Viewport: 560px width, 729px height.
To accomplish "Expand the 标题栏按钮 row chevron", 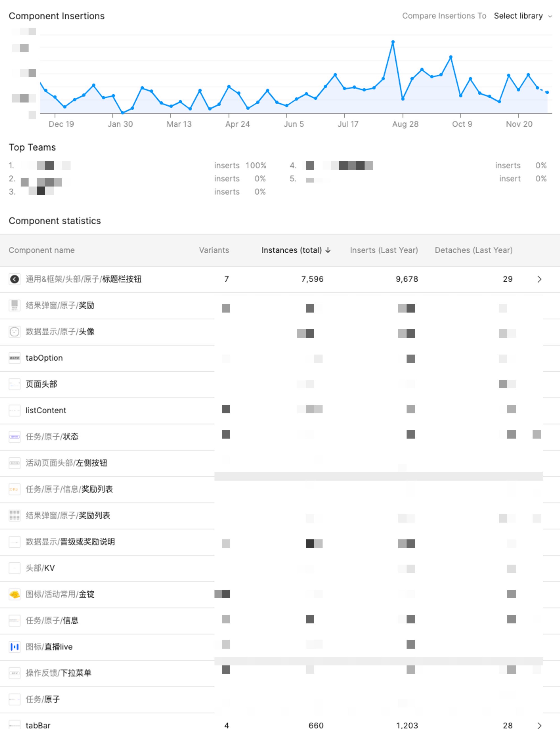I will point(539,279).
